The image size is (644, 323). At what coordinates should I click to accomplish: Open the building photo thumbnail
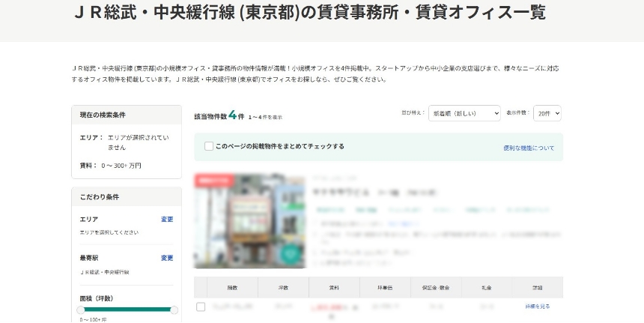[x=249, y=221]
